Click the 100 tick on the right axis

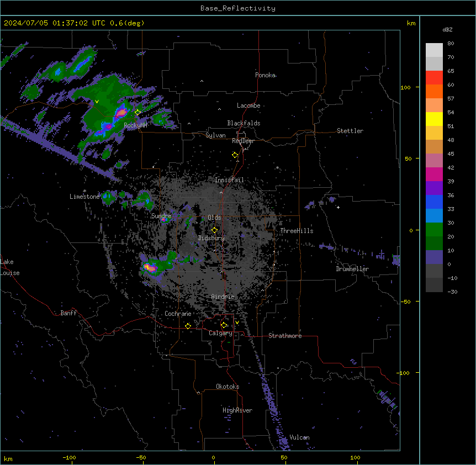(405, 87)
